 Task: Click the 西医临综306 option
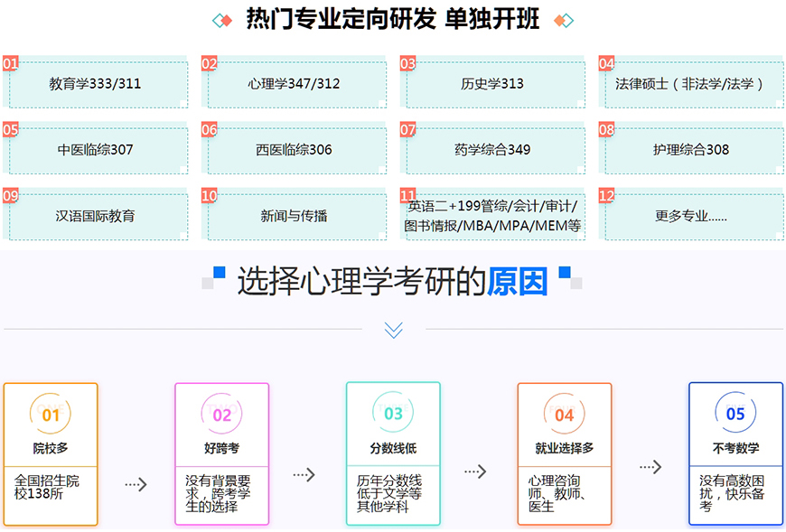(295, 149)
